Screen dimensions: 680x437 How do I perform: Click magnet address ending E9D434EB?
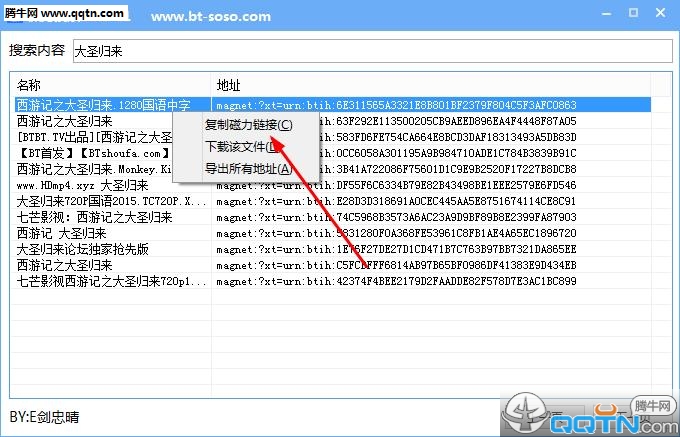tap(396, 265)
